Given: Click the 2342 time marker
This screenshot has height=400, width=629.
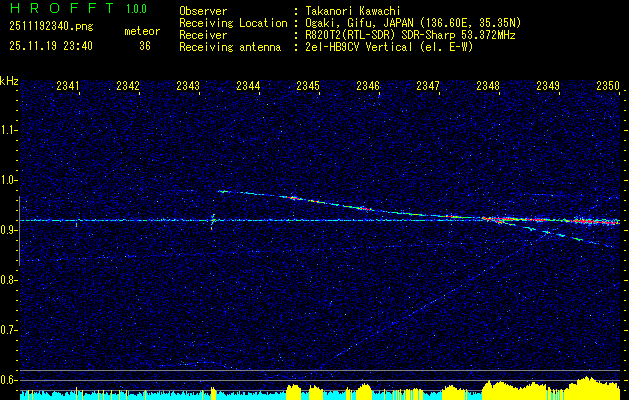Looking at the screenshot, I should pyautogui.click(x=128, y=85).
